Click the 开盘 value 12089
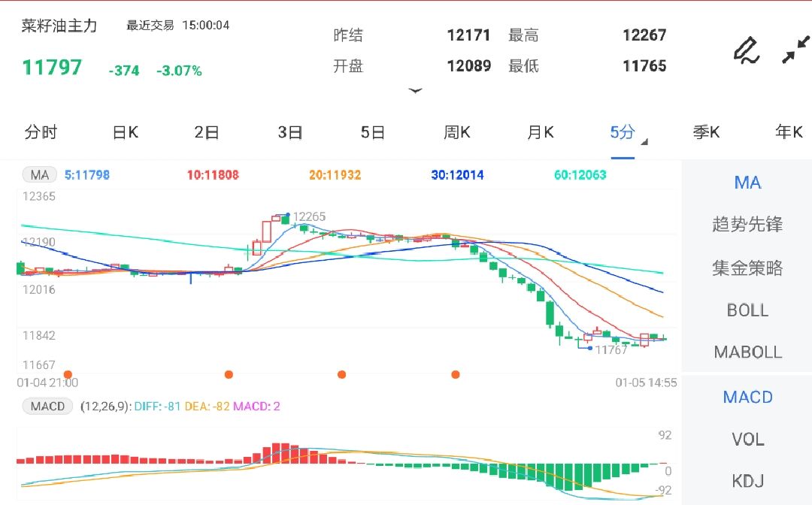 click(468, 65)
